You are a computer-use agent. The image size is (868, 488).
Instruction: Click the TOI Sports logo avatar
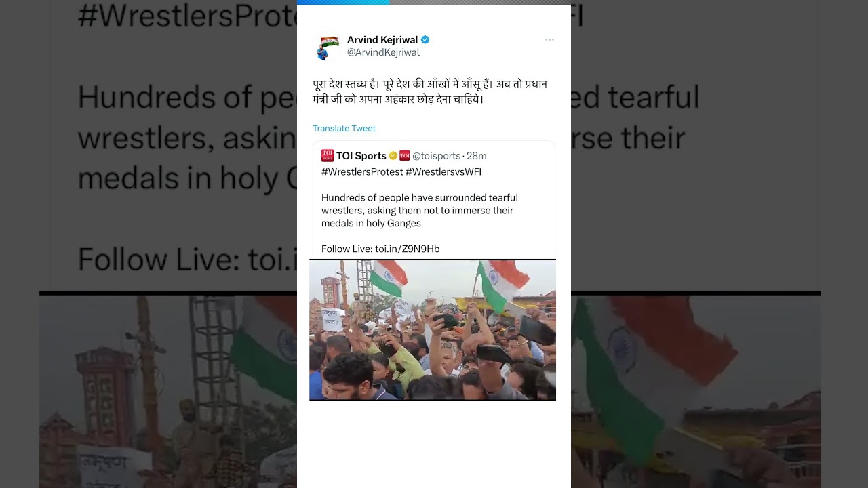(x=328, y=156)
